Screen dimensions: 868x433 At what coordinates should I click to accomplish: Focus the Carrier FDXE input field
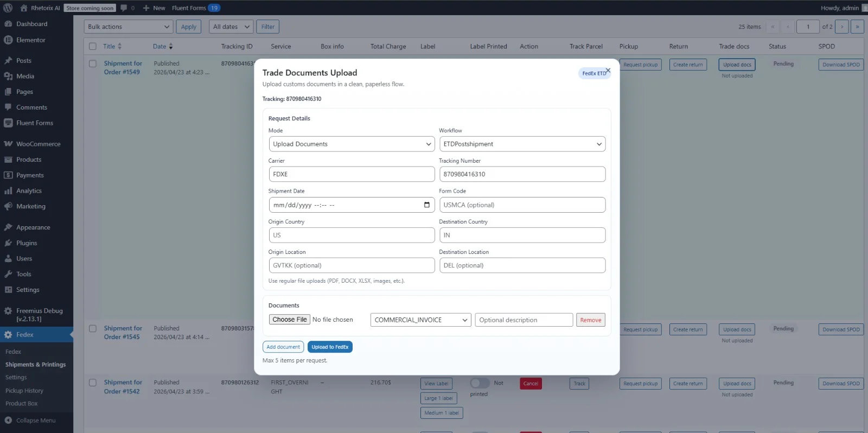pyautogui.click(x=352, y=174)
